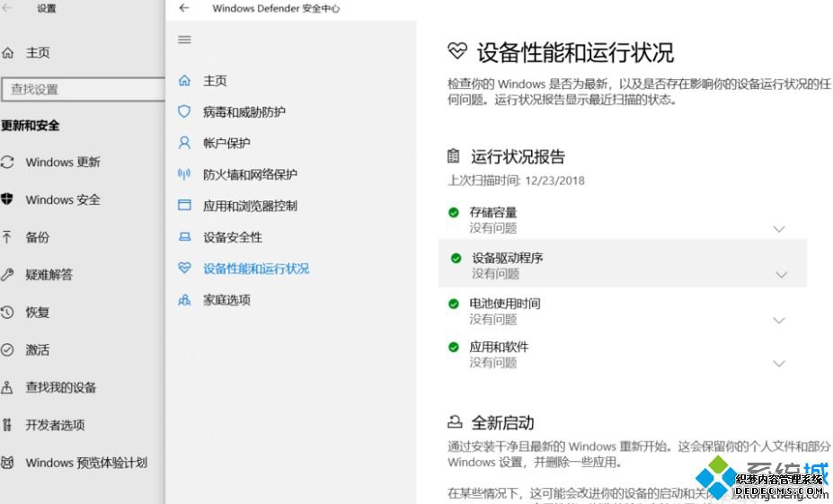Open Windows 预览体验计划 page
The image size is (833, 504).
[x=86, y=463]
